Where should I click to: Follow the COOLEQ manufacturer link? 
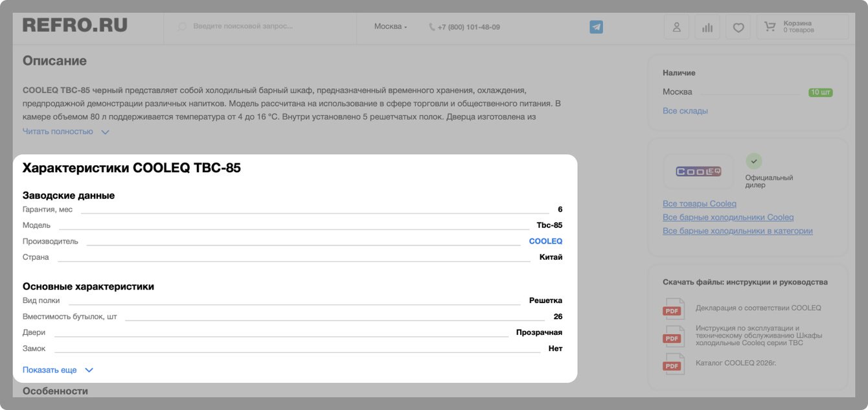pos(545,241)
